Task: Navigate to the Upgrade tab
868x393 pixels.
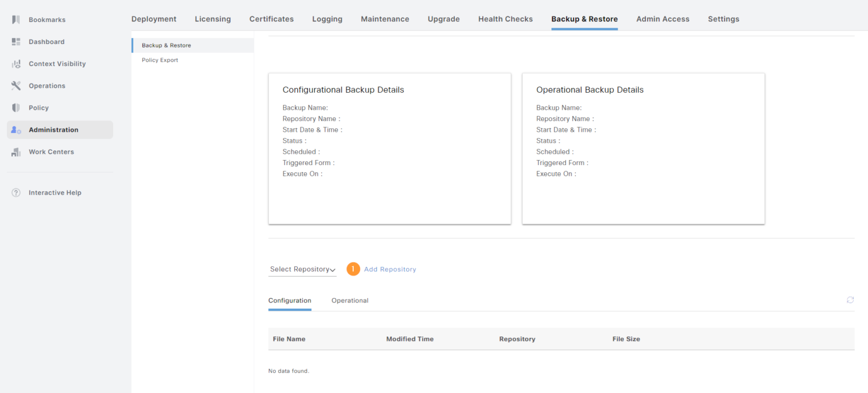Action: (444, 19)
